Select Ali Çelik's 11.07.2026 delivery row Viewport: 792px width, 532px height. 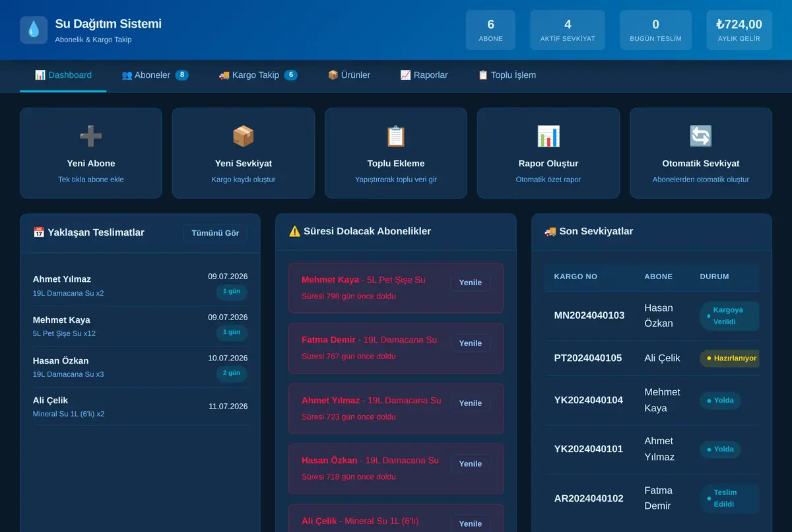coord(140,407)
